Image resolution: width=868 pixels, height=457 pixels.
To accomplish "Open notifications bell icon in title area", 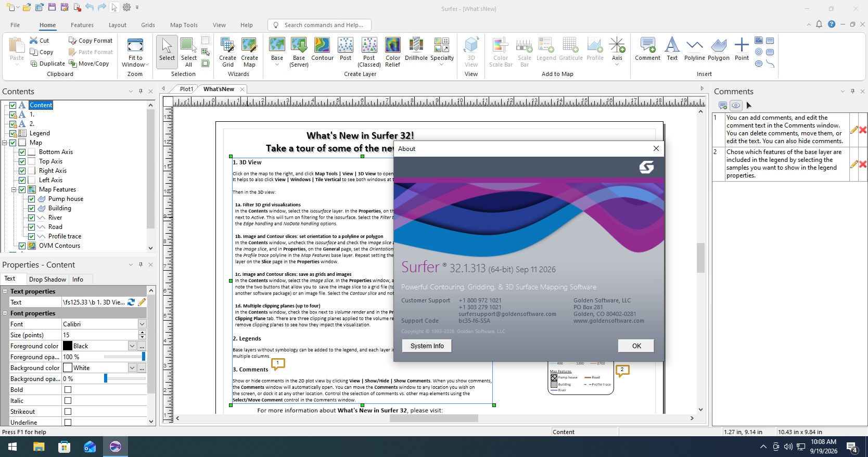I will click(819, 24).
